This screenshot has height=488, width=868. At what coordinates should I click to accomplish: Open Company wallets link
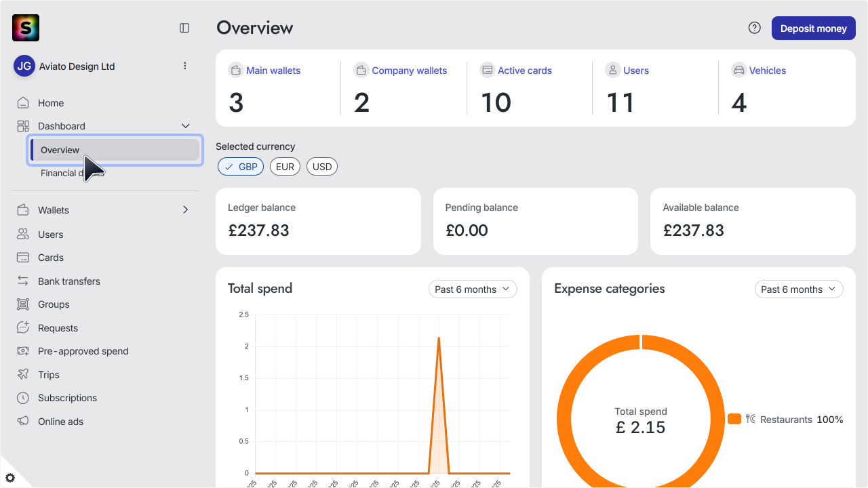point(410,70)
